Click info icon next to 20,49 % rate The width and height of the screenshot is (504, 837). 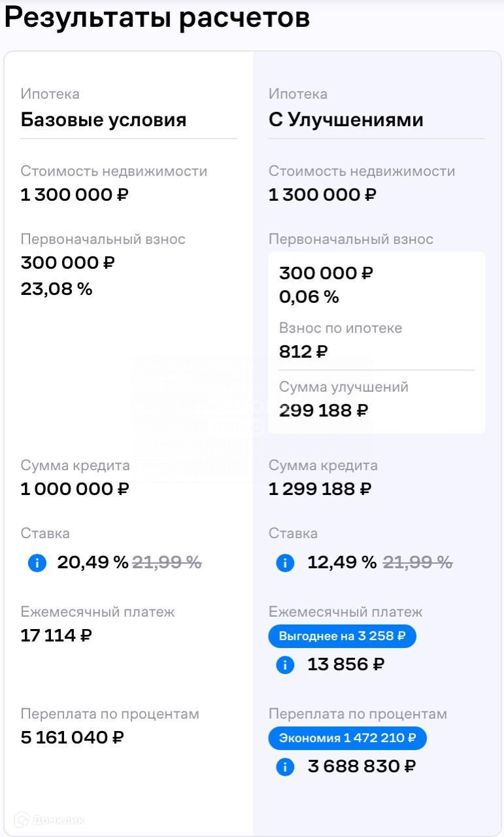[37, 562]
